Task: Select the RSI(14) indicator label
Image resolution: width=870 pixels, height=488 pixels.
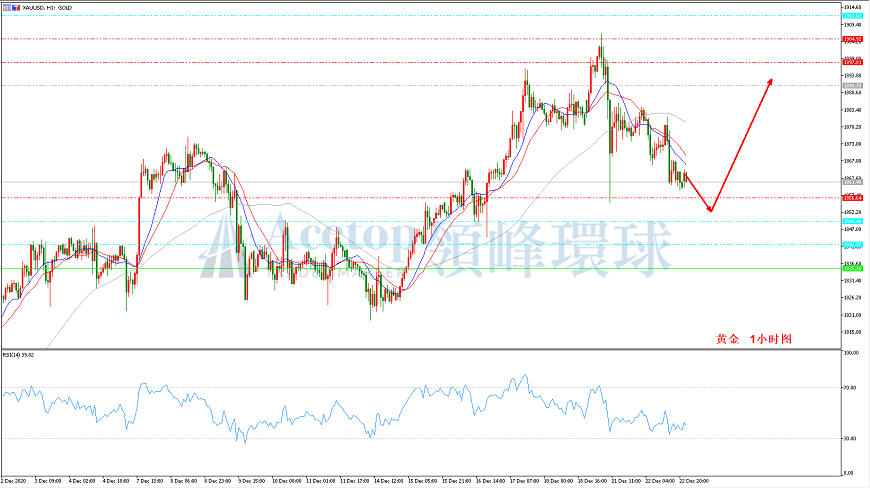Action: [x=19, y=354]
